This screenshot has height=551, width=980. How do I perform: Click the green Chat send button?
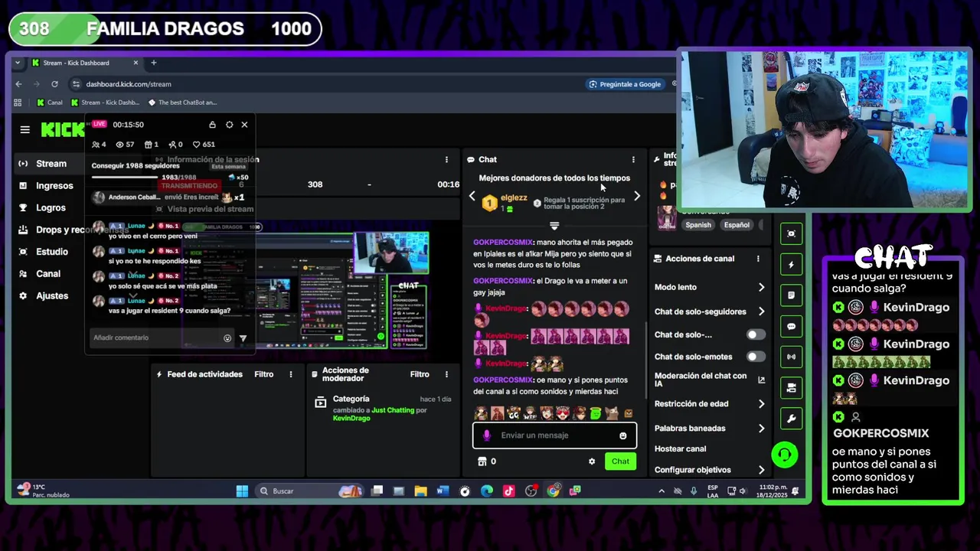click(x=620, y=461)
